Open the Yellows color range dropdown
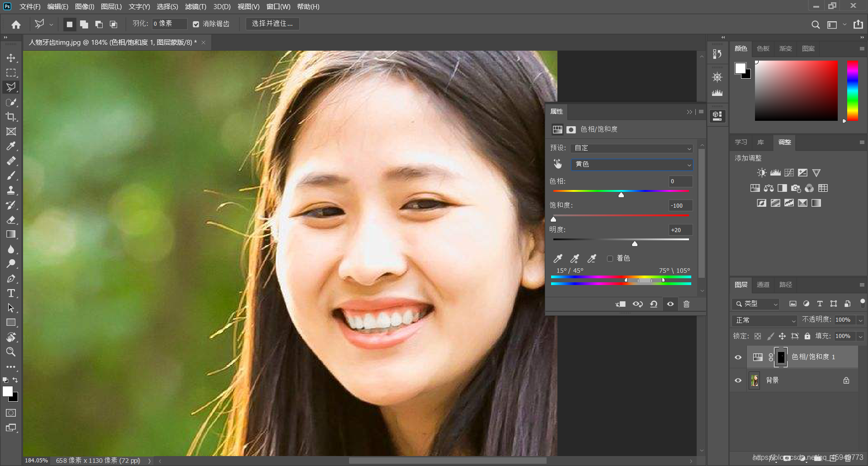 632,164
